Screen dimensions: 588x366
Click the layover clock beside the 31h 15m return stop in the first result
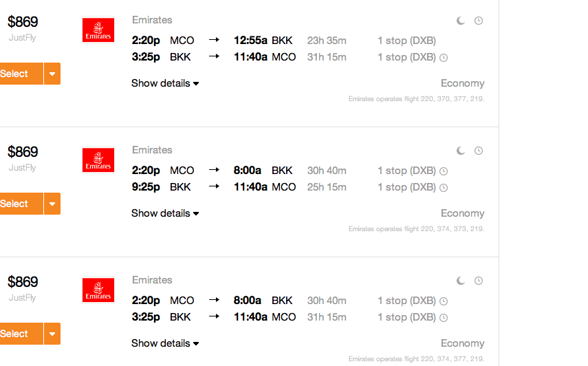[x=444, y=58]
